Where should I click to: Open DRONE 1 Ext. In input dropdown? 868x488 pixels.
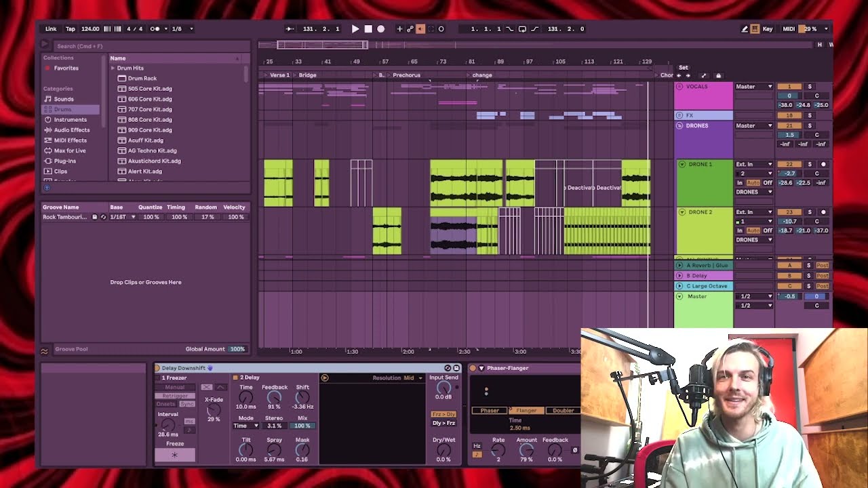[x=754, y=165]
